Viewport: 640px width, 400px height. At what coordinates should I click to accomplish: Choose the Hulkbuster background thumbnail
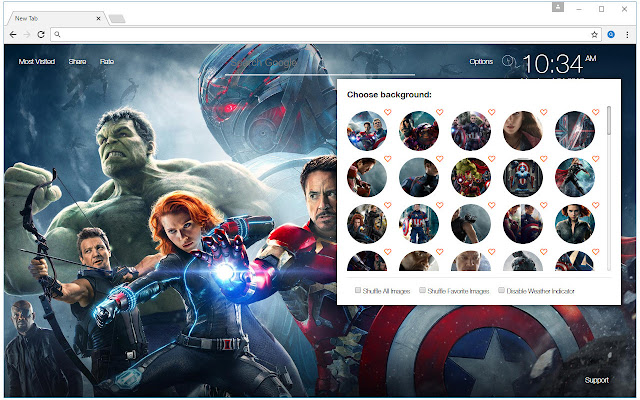(x=419, y=131)
